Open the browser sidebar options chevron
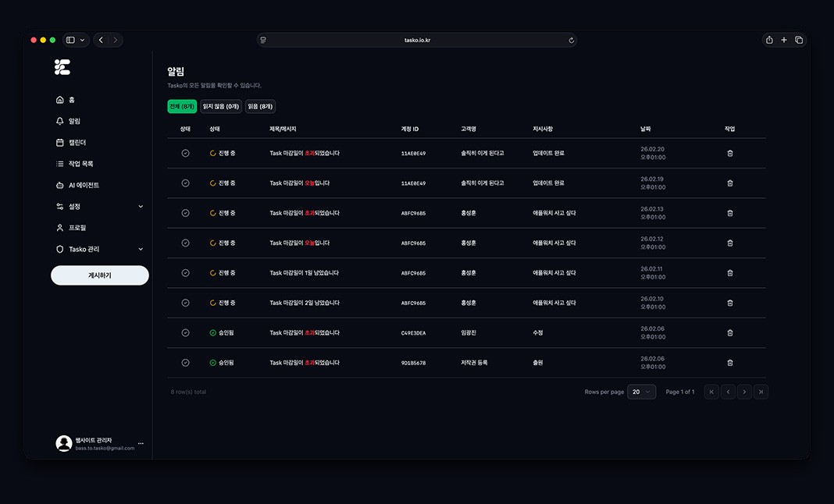 coord(83,40)
